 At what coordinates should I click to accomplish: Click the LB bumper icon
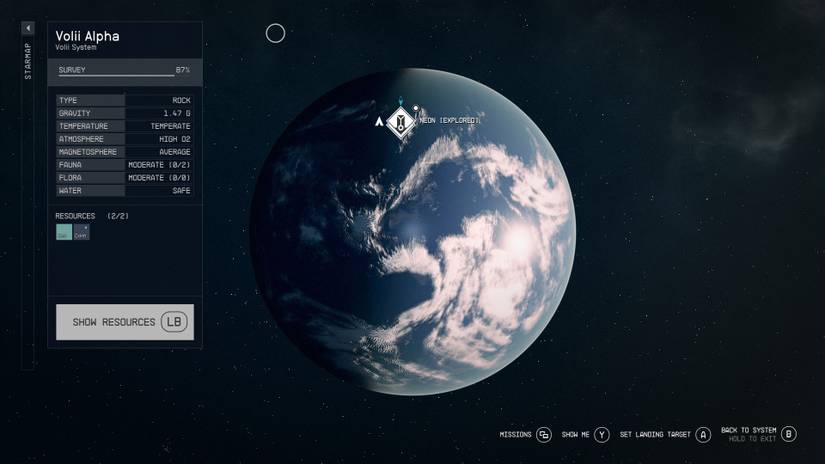[176, 322]
